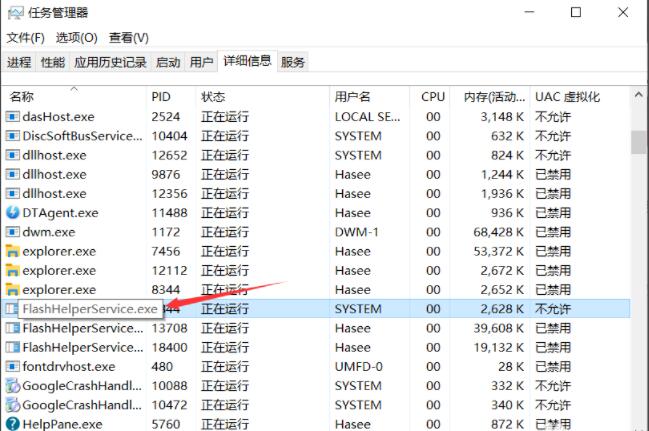Click the Task Manager title bar icon
This screenshot has height=431, width=649.
[15, 13]
